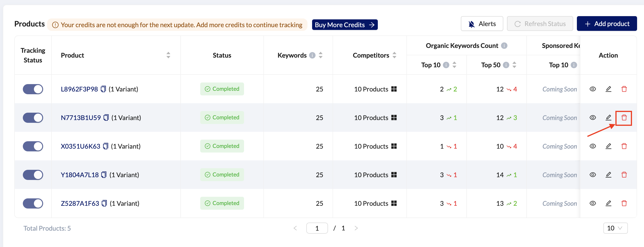This screenshot has width=644, height=247.
Task: Open competitors grid for Z5287A1F63
Action: click(x=394, y=203)
